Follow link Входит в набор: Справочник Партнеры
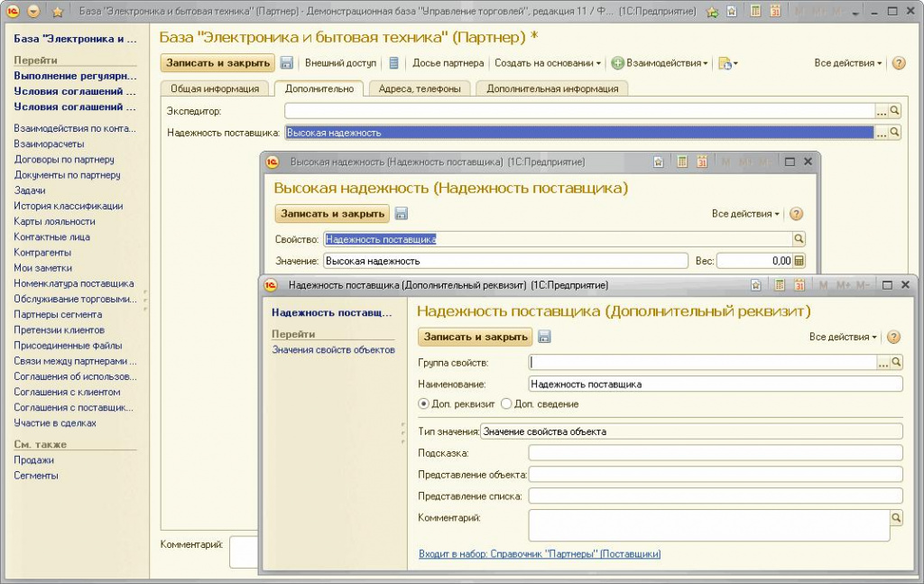Viewport: 924px width, 584px height. pos(540,554)
